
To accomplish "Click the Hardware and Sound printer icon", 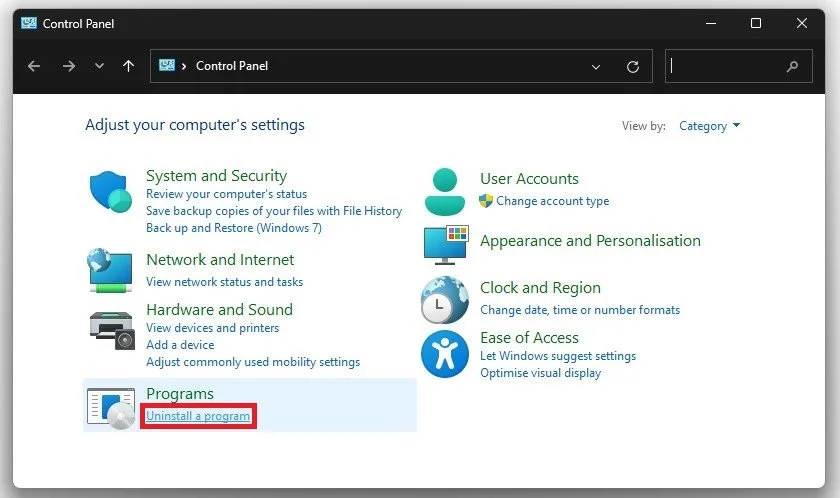I will tap(111, 330).
